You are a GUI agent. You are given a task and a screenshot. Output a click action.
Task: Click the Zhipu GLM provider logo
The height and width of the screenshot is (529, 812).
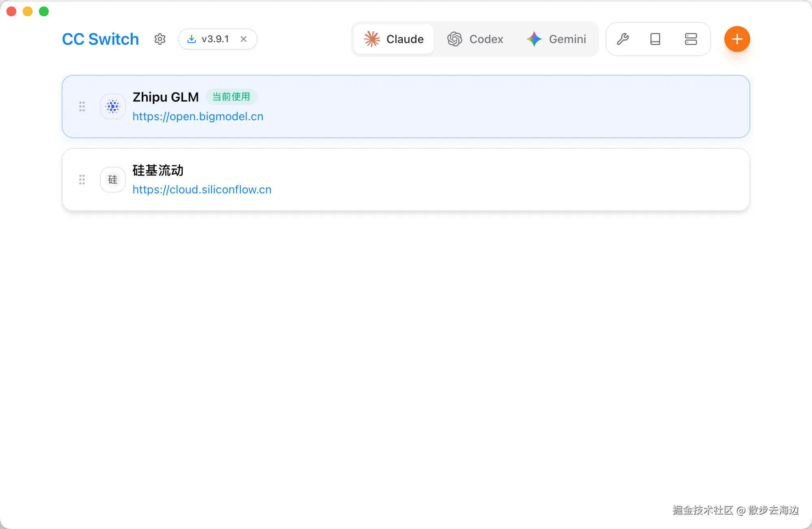click(113, 106)
